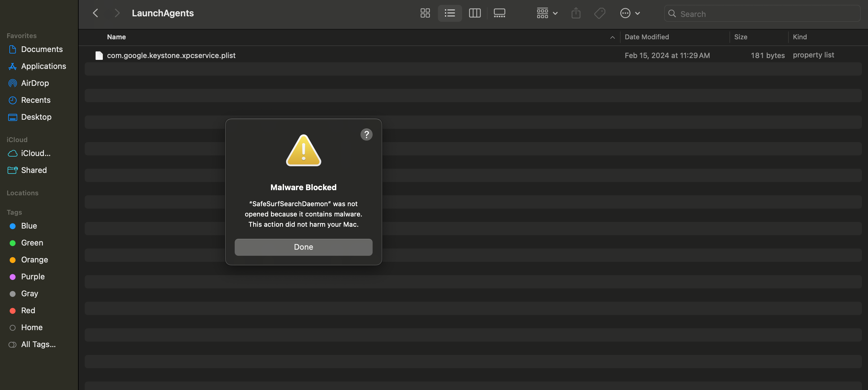
Task: Switch to icon grid view
Action: click(425, 13)
